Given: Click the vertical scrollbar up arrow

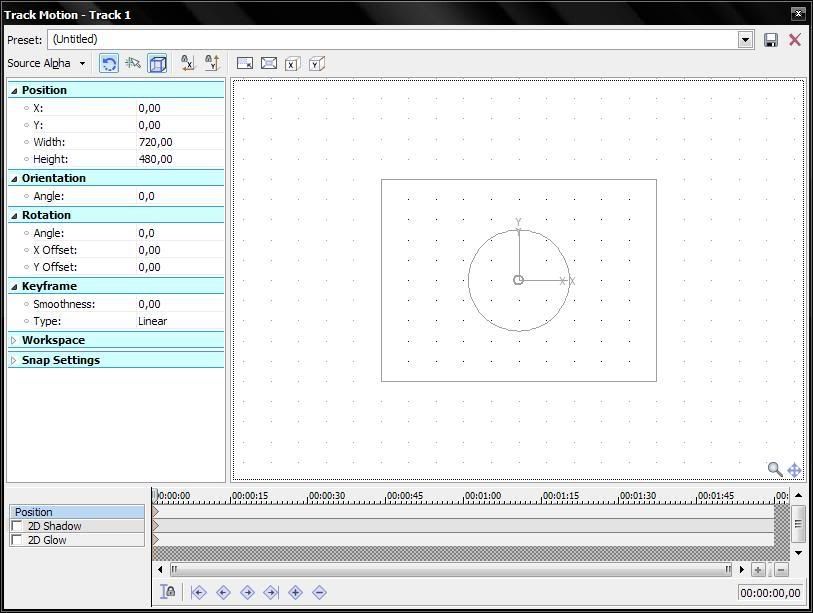Looking at the screenshot, I should (x=798, y=495).
